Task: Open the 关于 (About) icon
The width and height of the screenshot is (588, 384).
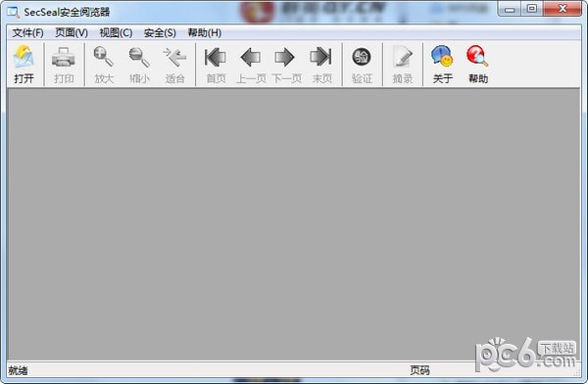Action: pos(442,56)
